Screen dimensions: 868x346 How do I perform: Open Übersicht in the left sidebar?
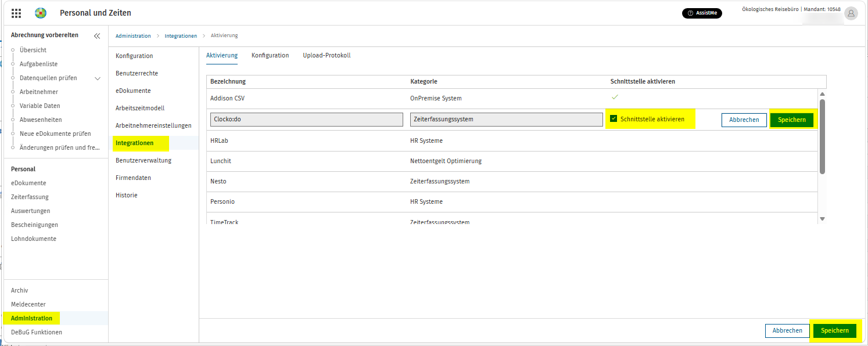(x=33, y=50)
